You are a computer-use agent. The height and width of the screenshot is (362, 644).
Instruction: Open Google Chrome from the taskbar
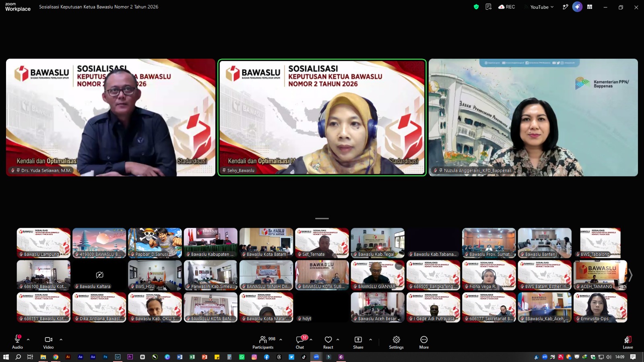[56, 357]
